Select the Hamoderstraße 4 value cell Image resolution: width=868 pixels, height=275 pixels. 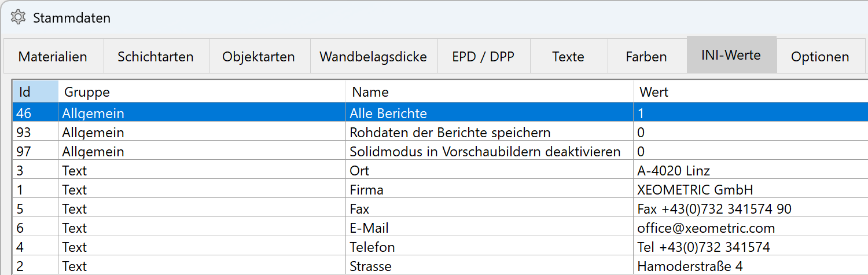(751, 265)
